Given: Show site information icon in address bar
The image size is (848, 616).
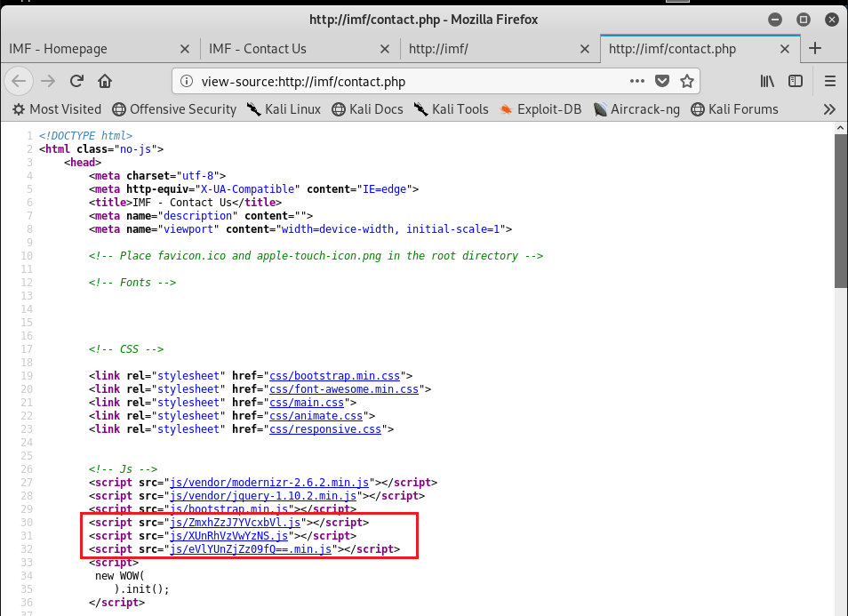Looking at the screenshot, I should pos(187,81).
